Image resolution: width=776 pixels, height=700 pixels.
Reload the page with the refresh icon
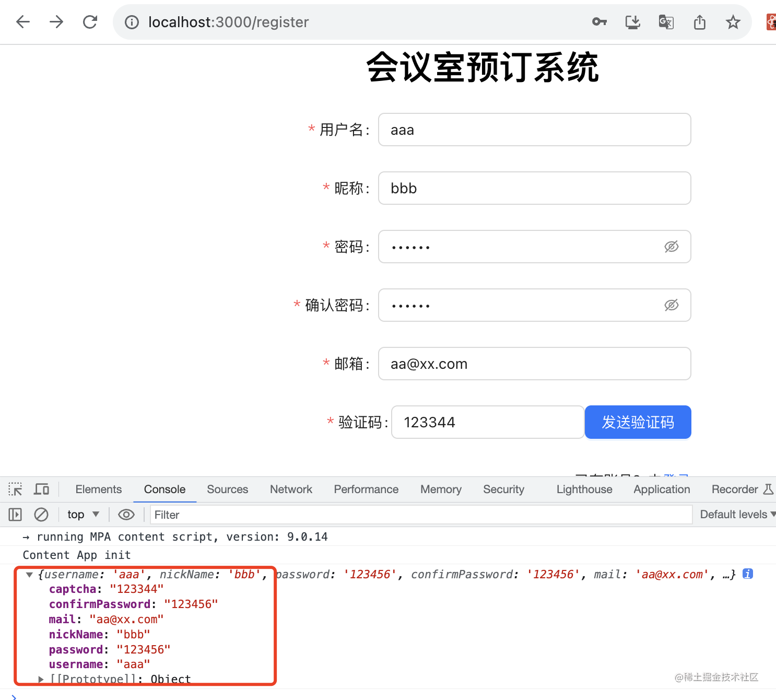coord(90,22)
